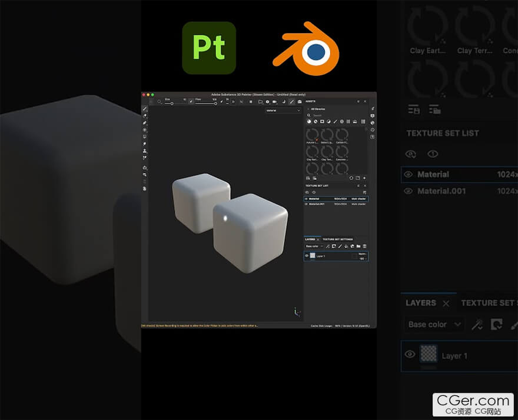Open rendering mode icon at toolbar end
518x420 pixels.
[299, 102]
